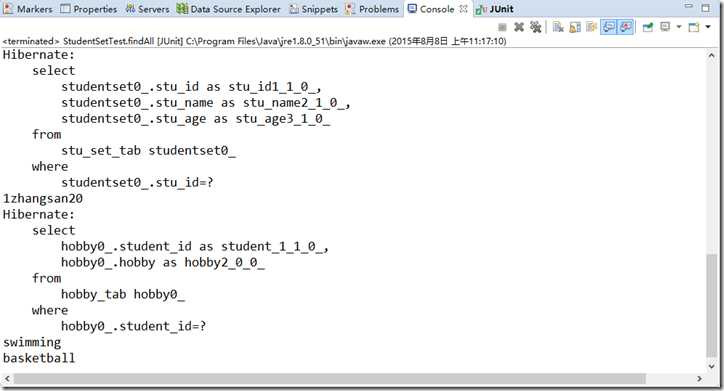Maximize the console view panel
The image size is (724, 391).
click(x=706, y=8)
